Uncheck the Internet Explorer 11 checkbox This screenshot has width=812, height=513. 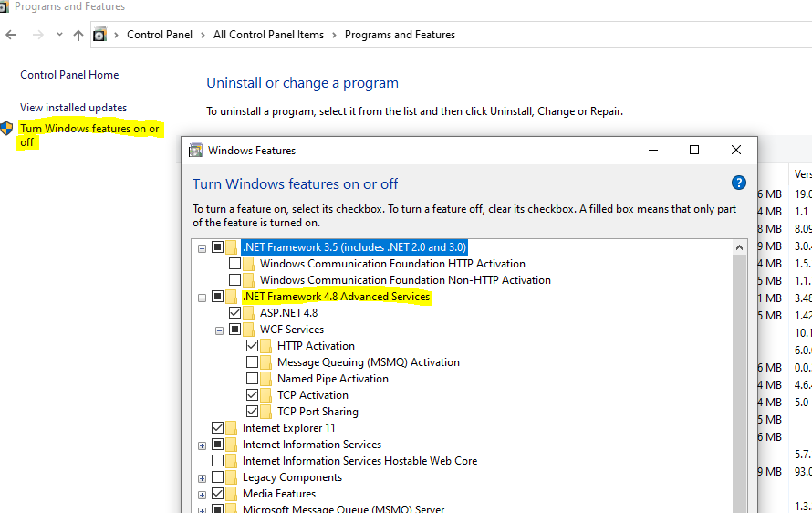click(217, 428)
